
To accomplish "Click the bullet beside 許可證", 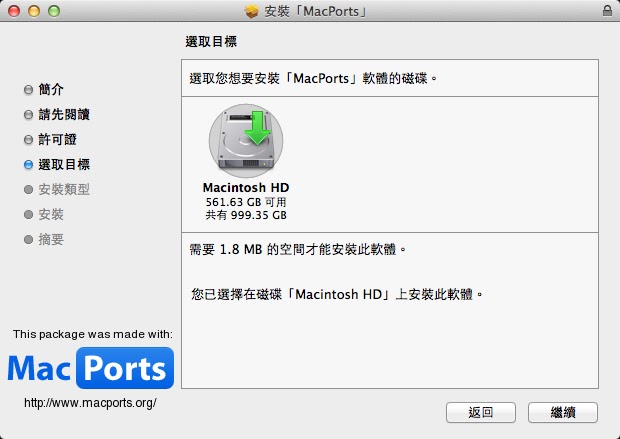I will (x=28, y=140).
